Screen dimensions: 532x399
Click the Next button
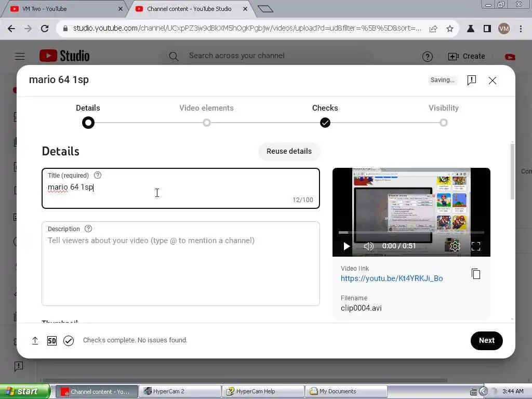point(486,340)
